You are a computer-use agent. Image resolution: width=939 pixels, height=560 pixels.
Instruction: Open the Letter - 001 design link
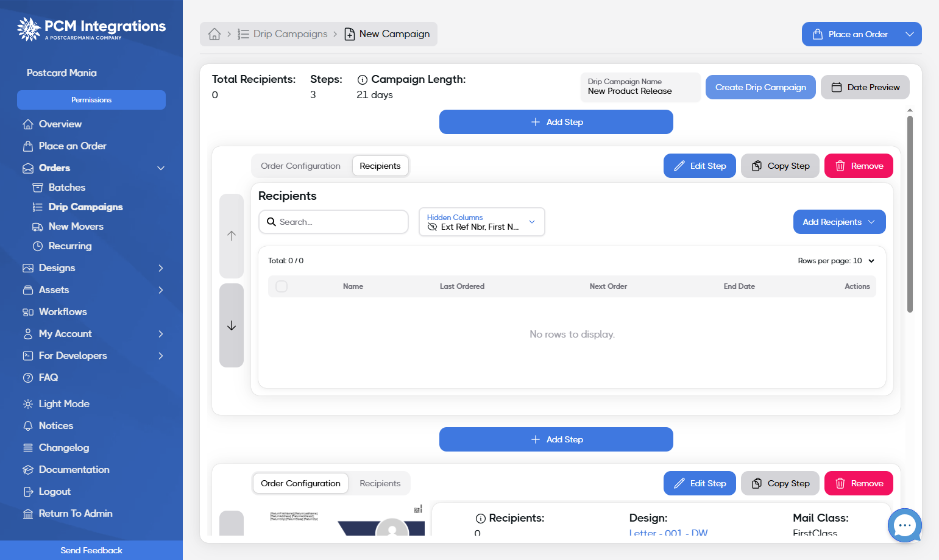[668, 533]
